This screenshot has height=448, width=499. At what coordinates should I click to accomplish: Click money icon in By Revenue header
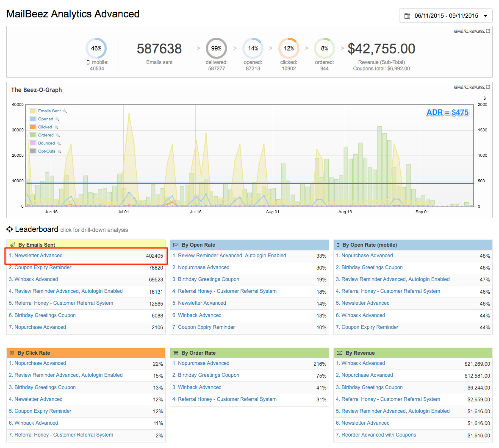[340, 353]
